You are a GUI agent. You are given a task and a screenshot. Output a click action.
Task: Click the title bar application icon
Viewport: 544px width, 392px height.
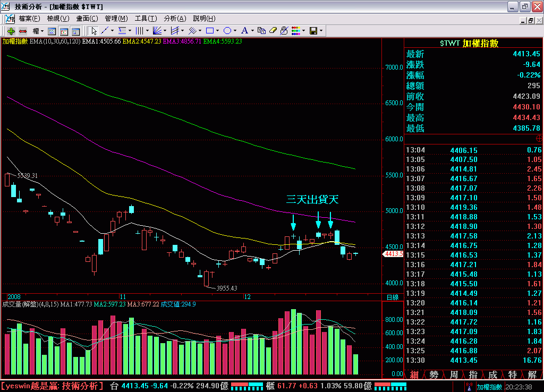click(5, 6)
